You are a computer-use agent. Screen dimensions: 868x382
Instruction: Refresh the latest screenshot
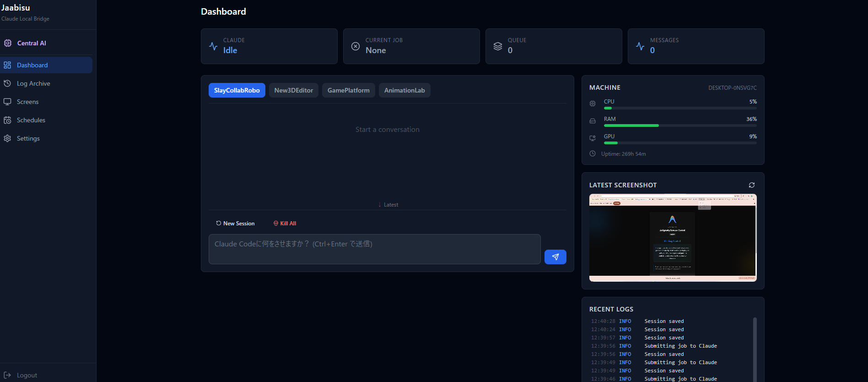pyautogui.click(x=751, y=185)
